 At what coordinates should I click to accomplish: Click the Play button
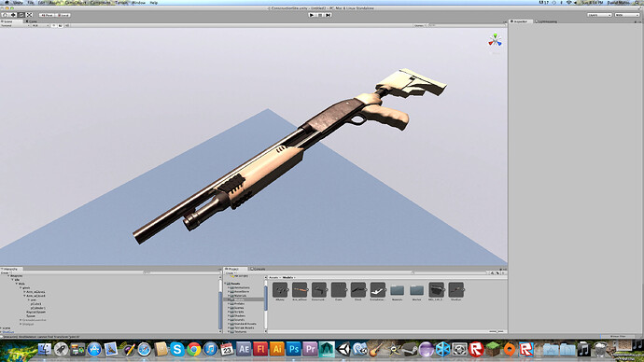tap(312, 15)
